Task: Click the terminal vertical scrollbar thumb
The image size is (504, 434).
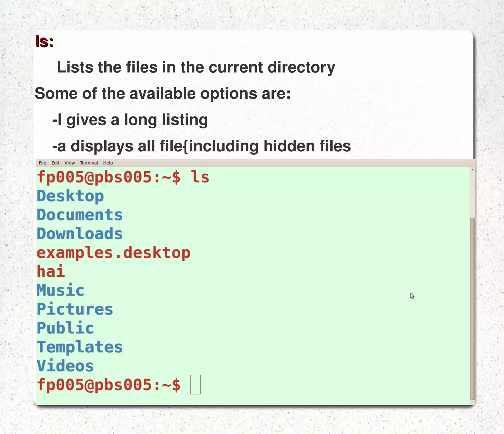Action: coord(472,309)
